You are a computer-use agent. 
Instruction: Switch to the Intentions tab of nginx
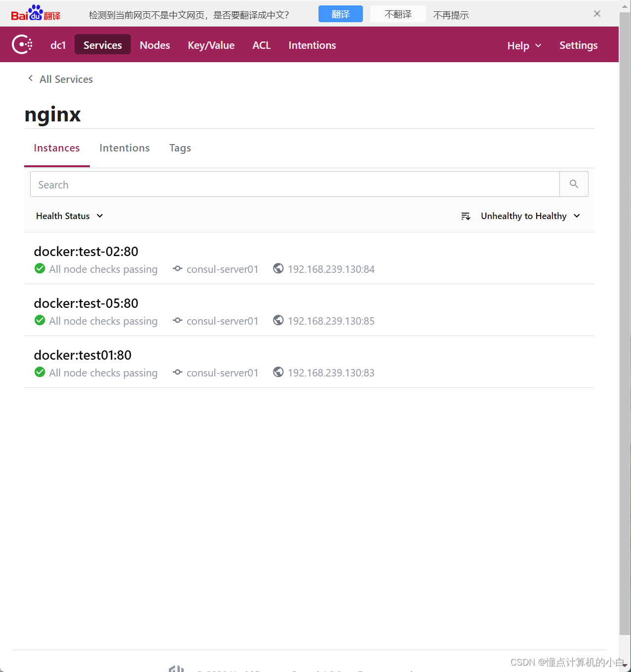[x=124, y=148]
